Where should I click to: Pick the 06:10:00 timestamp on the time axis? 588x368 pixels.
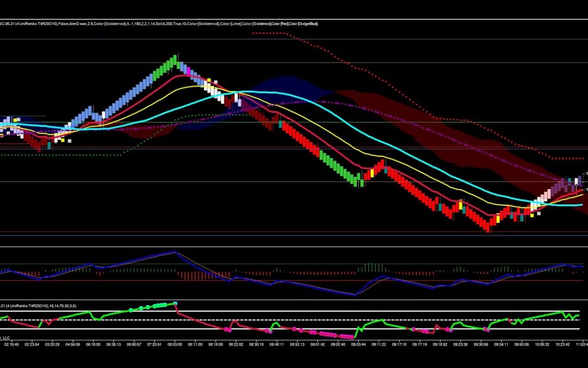94,345
